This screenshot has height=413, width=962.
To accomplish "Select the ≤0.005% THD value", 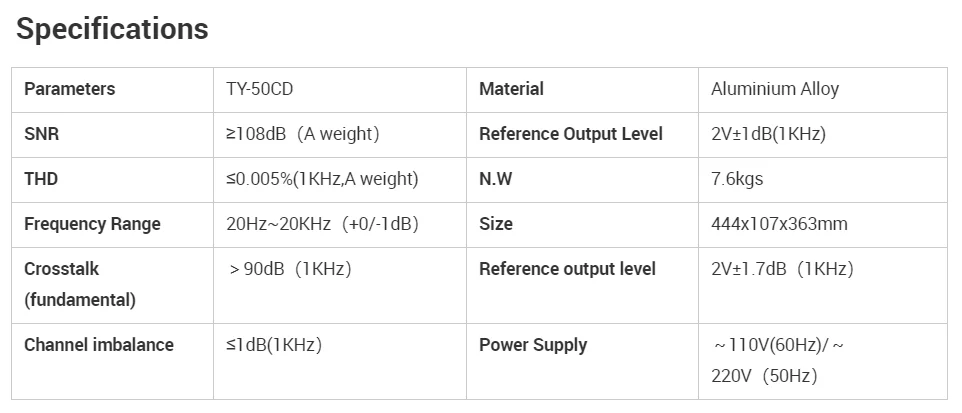I will pos(322,179).
